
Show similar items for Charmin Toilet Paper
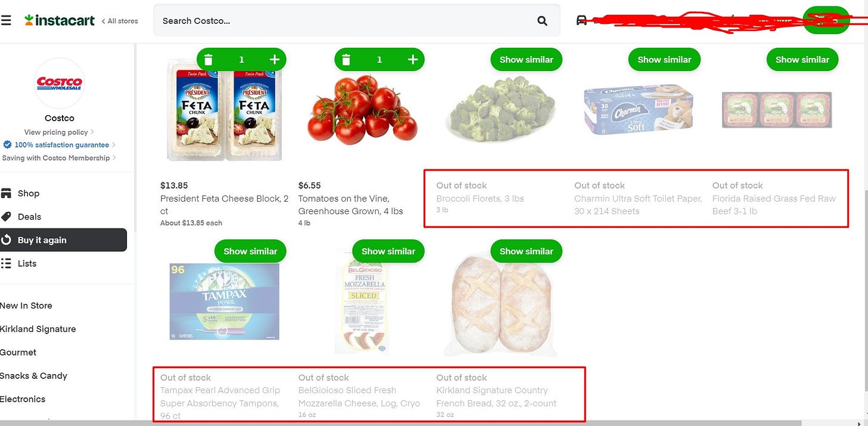tap(664, 60)
